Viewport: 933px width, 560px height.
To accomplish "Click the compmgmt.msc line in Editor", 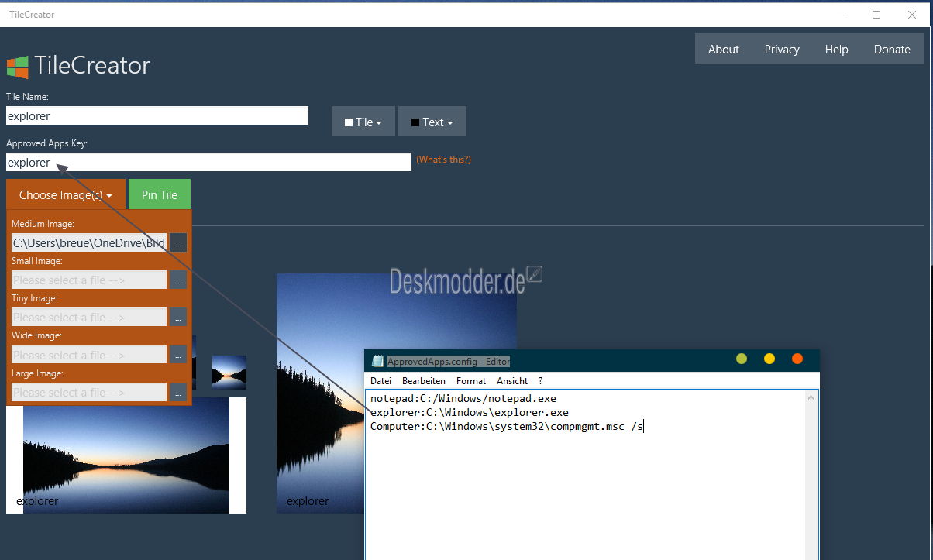I will 507,426.
